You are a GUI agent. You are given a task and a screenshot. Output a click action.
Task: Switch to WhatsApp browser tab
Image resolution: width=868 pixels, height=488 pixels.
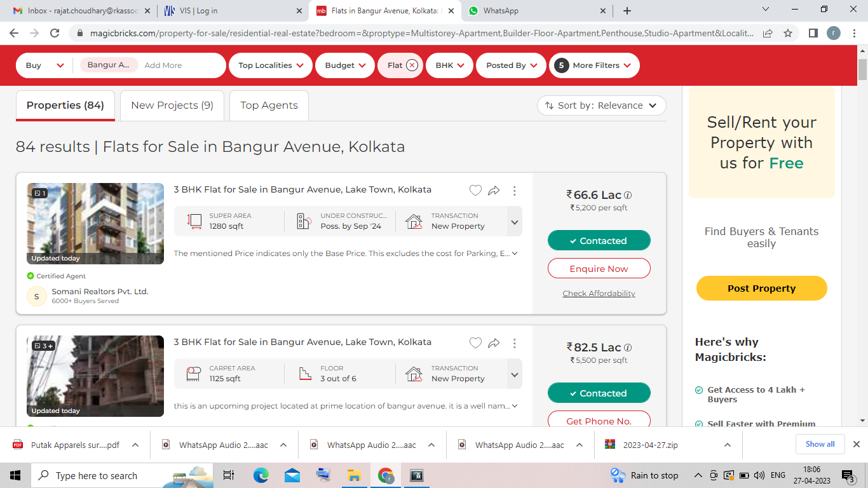536,11
